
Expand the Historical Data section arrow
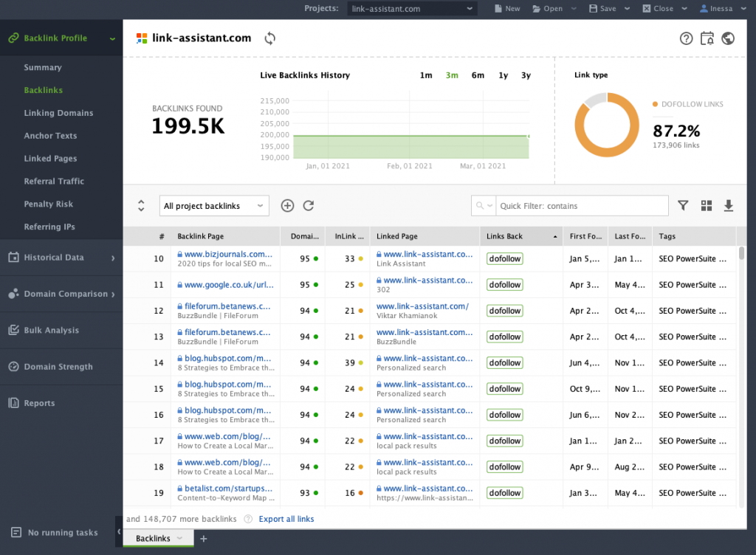(x=113, y=258)
